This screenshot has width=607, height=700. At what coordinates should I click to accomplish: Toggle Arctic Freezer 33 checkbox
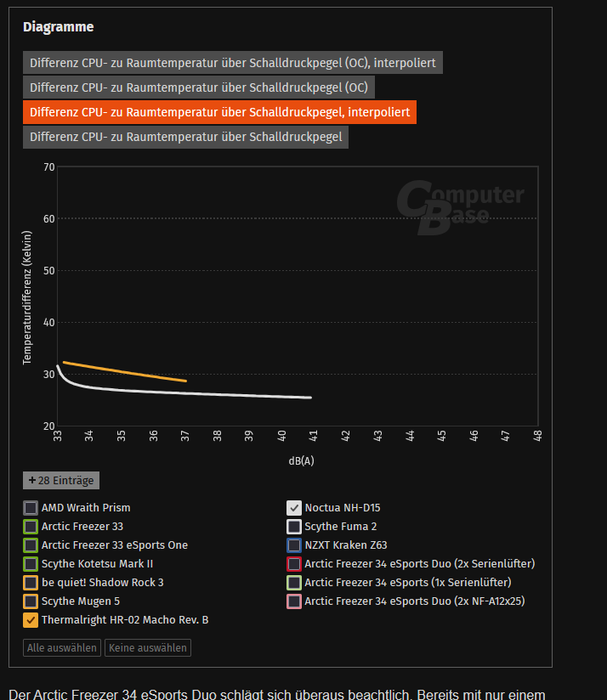31,527
